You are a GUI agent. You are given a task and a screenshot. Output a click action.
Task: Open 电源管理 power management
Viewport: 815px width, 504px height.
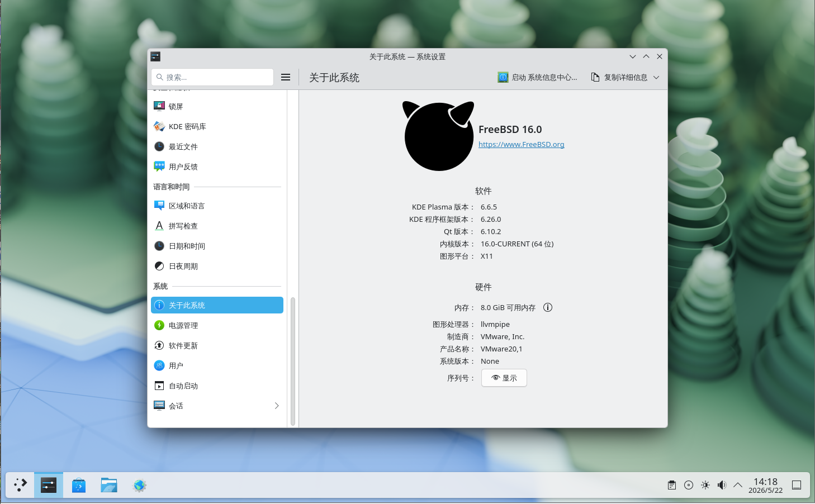tap(217, 325)
